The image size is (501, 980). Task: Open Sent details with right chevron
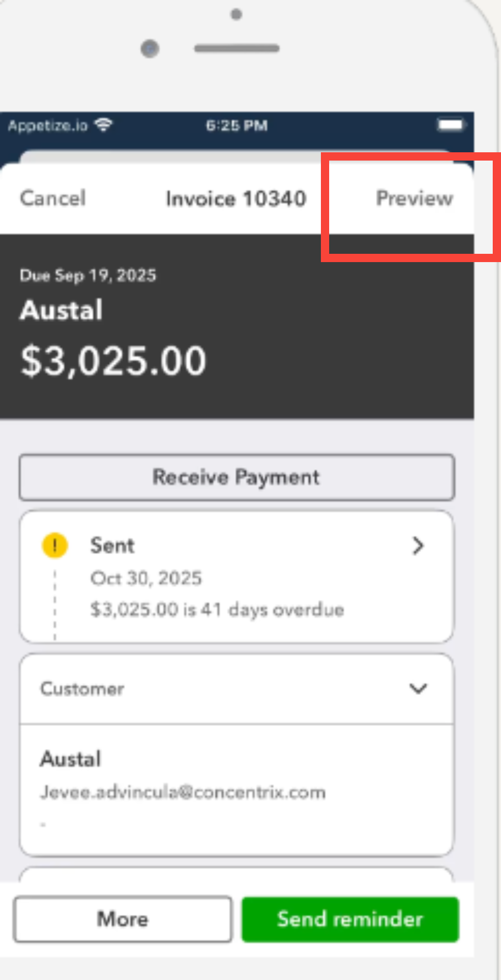[418, 545]
